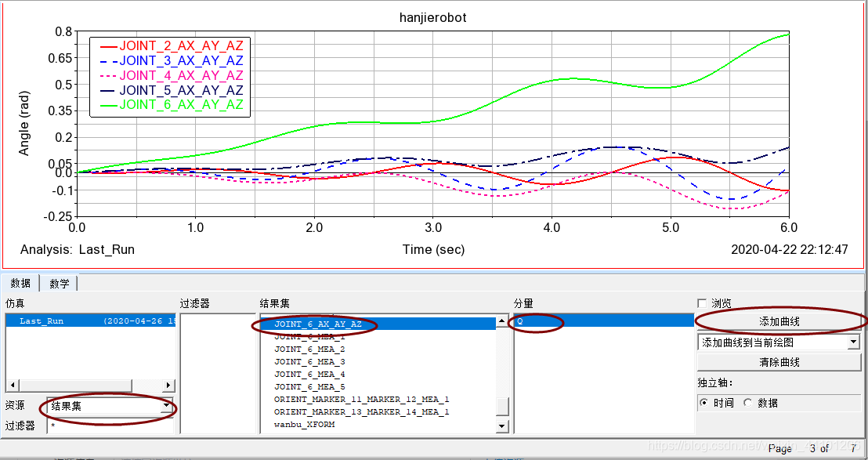
Task: Switch to the 数学 tab
Action: click(x=59, y=283)
